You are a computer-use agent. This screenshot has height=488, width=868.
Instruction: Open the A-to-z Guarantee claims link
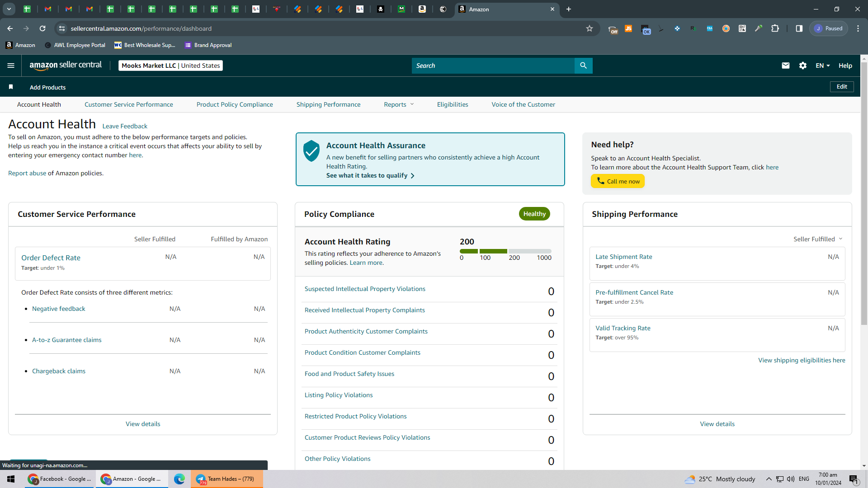point(67,340)
